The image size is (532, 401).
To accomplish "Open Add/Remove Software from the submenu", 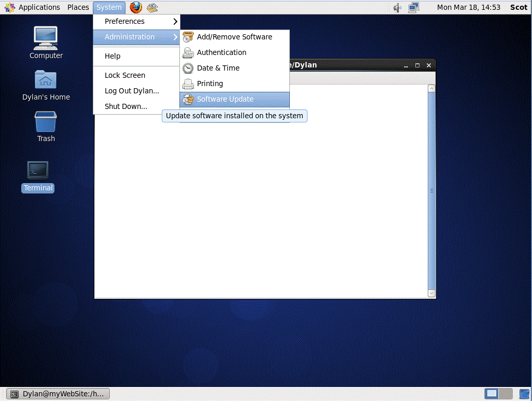I will (x=234, y=37).
